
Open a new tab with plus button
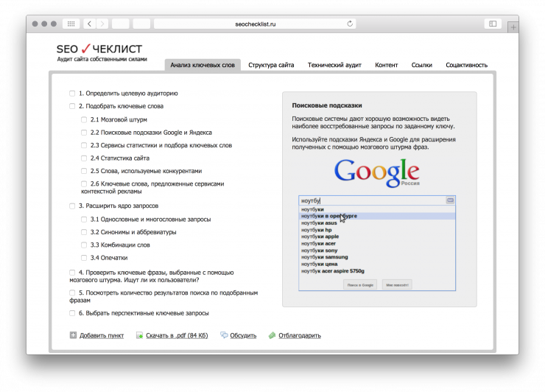(x=513, y=26)
